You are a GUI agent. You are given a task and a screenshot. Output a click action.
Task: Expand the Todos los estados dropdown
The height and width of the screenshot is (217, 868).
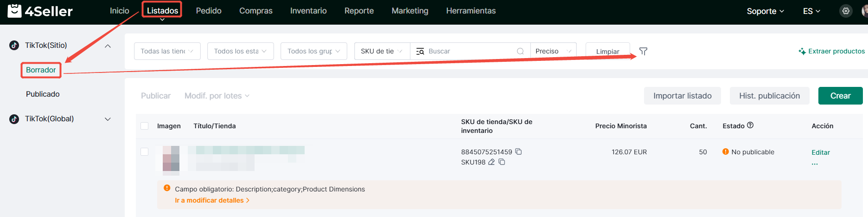tap(240, 51)
